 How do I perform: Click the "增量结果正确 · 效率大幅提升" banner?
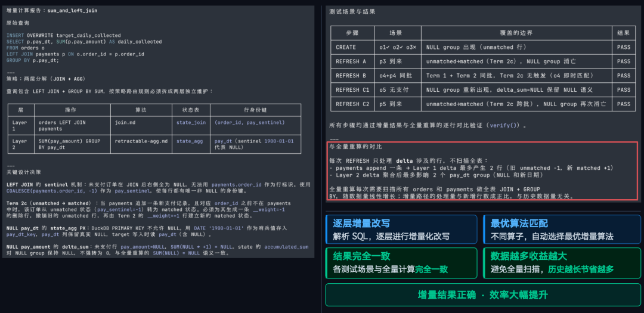(x=483, y=295)
